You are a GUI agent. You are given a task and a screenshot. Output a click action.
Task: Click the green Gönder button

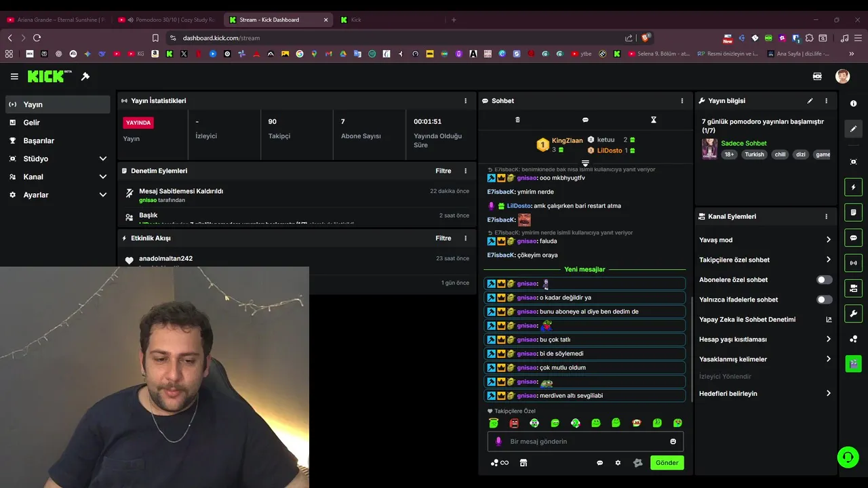click(x=667, y=463)
